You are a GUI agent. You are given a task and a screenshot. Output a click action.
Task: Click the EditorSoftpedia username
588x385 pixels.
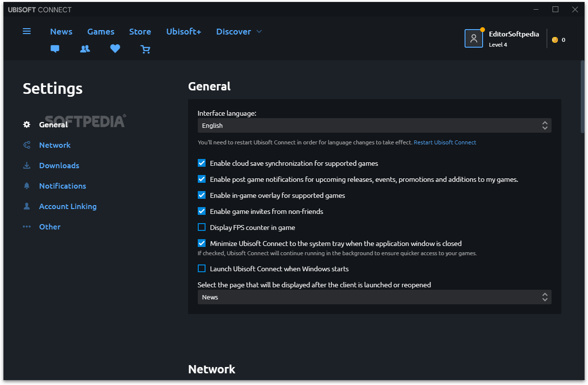click(514, 34)
